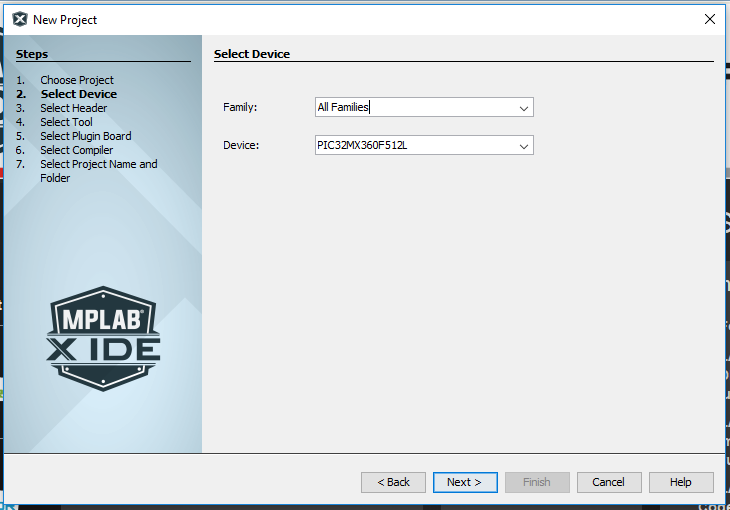Click step 7 Select Project Name and Folder
This screenshot has height=510, width=730.
coord(99,171)
